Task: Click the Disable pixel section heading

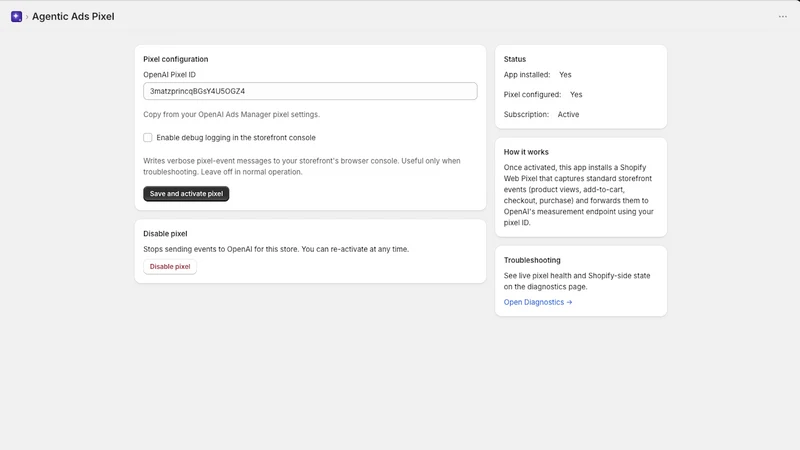Action: point(165,234)
